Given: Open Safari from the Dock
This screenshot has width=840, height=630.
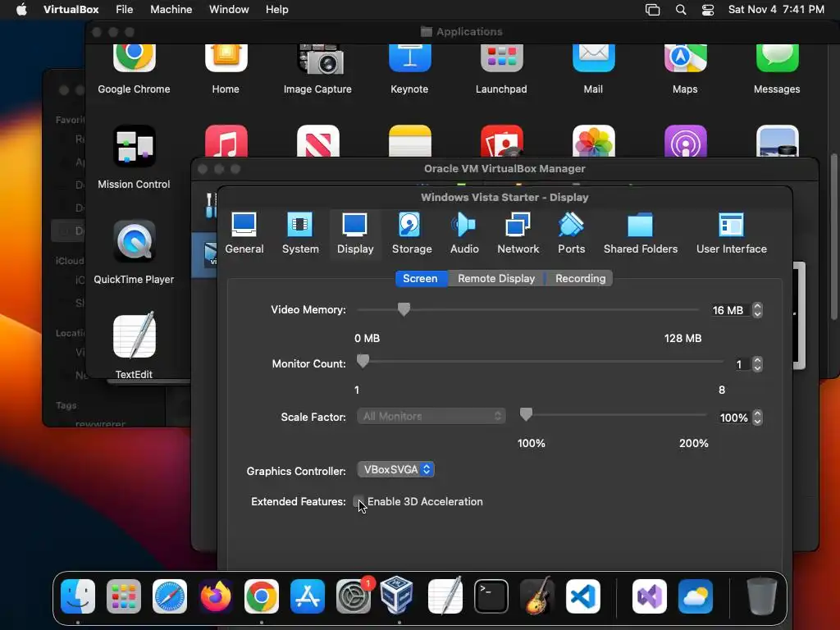Looking at the screenshot, I should click(x=170, y=596).
